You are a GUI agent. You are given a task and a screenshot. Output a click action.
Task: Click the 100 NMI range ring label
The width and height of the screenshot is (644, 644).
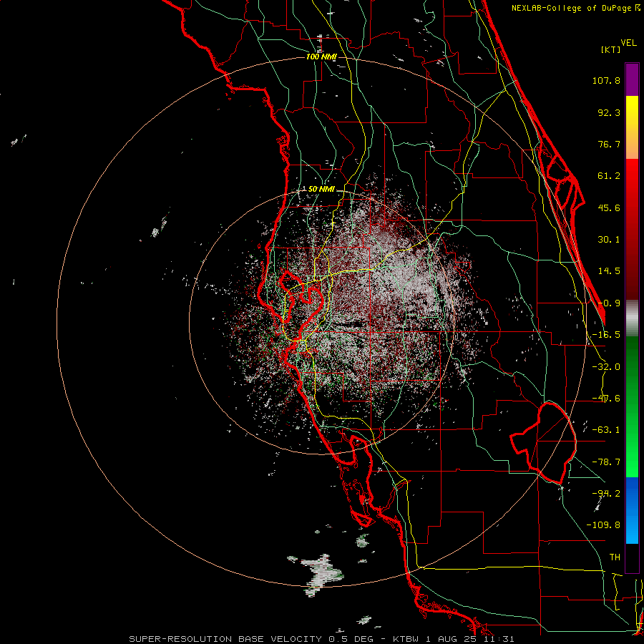click(321, 57)
